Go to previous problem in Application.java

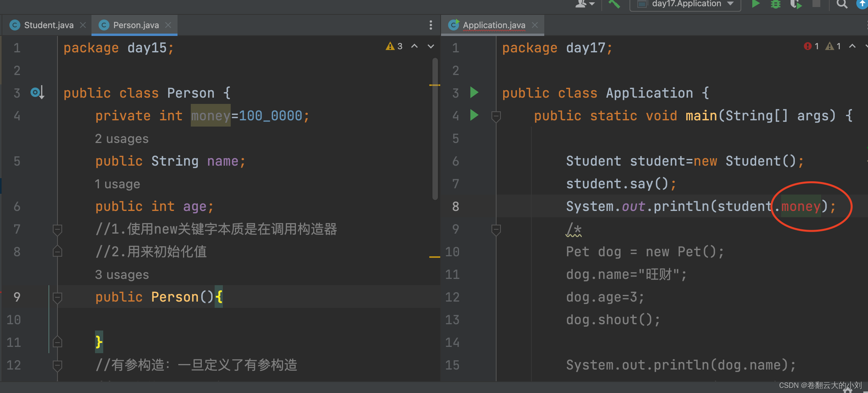(852, 46)
